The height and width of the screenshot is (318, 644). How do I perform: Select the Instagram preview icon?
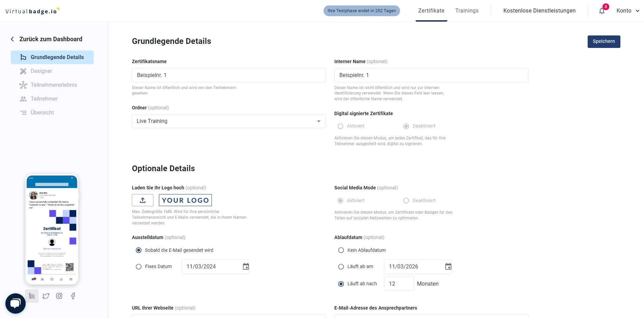point(59,296)
